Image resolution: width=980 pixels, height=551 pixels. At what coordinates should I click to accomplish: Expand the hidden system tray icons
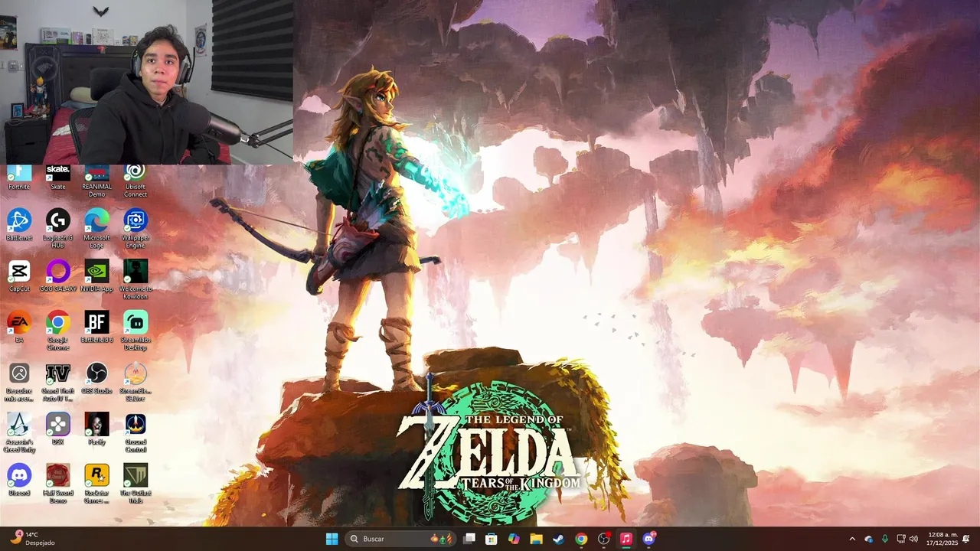852,539
